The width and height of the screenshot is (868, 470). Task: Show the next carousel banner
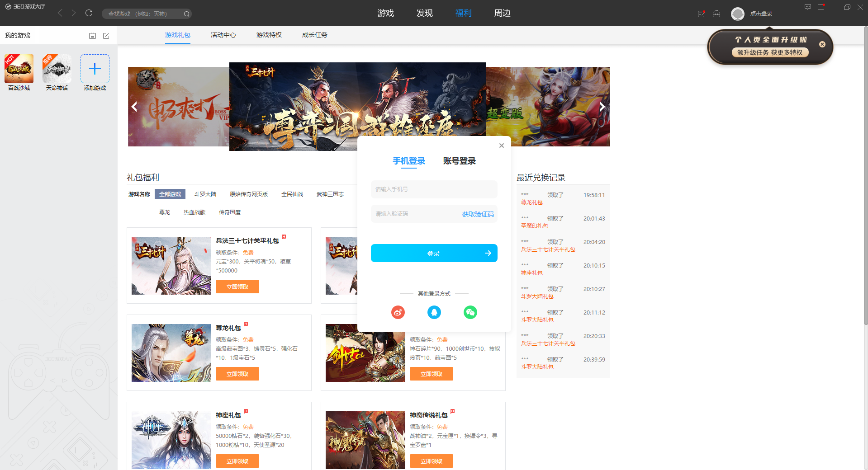(x=602, y=107)
